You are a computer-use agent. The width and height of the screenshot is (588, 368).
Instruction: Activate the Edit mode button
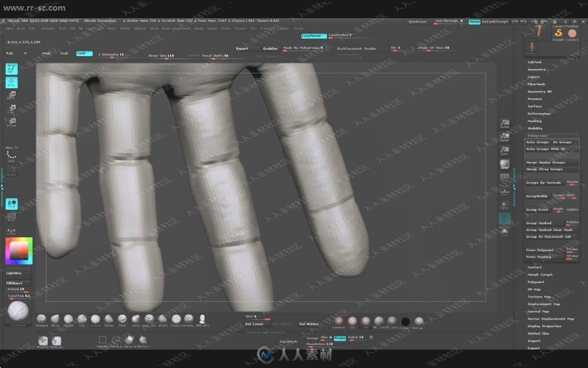11,69
